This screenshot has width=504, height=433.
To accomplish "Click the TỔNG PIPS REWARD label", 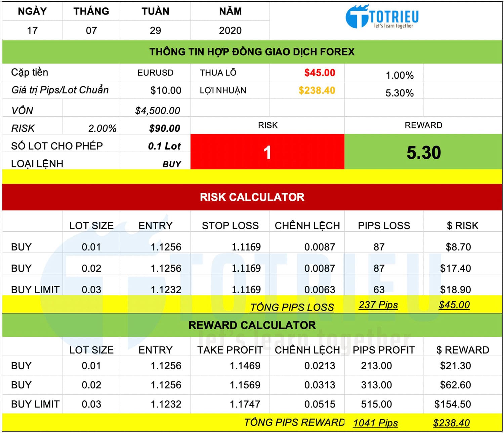I will [294, 422].
